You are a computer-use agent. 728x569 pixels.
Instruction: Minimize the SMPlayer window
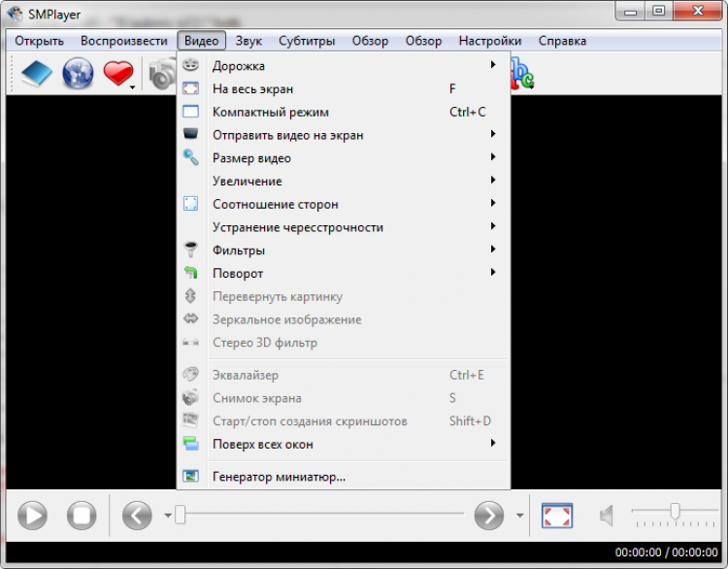pos(630,11)
